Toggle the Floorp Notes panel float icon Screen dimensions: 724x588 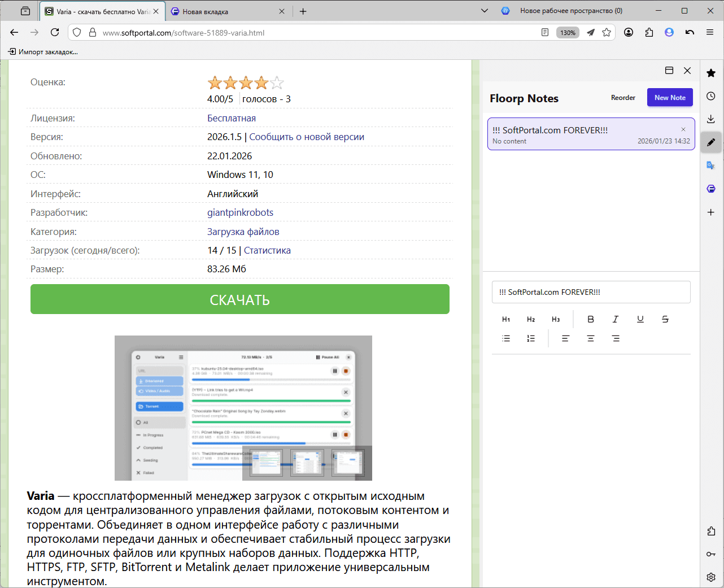click(669, 71)
